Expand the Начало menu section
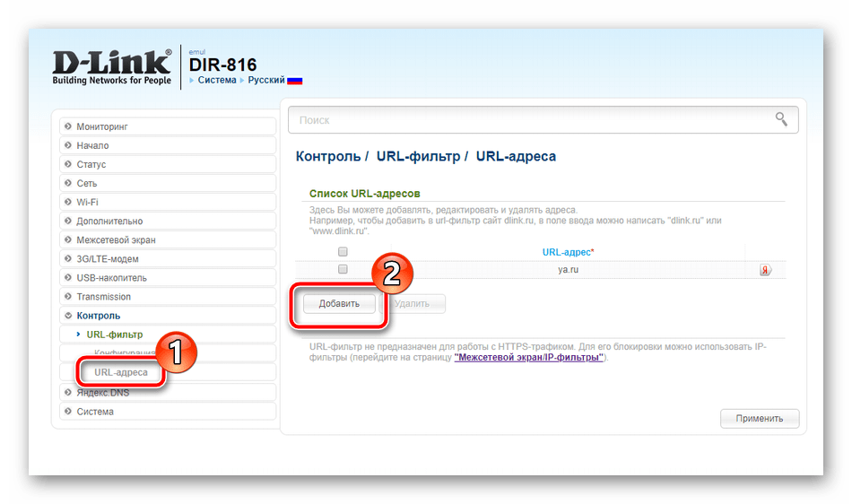This screenshot has width=852, height=504. tap(168, 145)
